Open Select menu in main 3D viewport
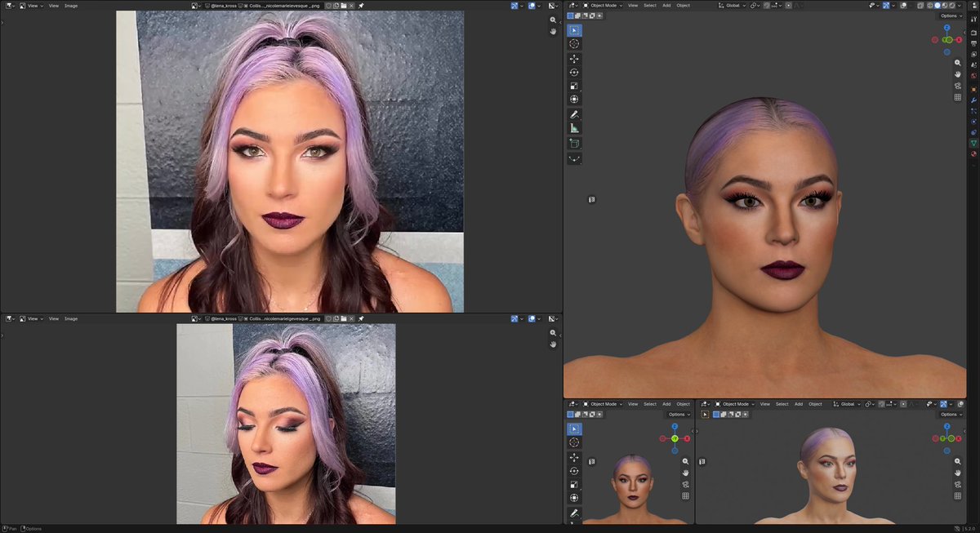Screen dimensions: 980x533 [650, 6]
